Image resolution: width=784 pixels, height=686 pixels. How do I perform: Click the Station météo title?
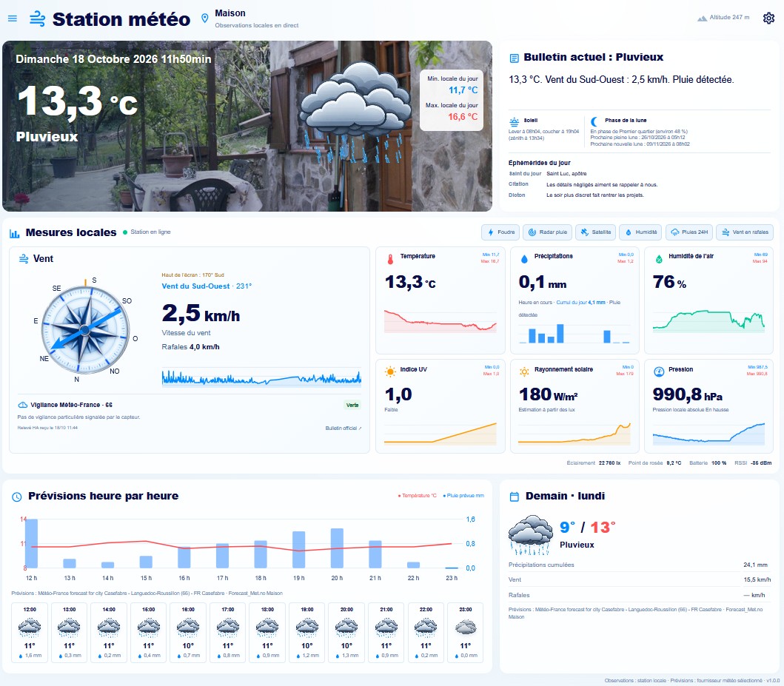tap(121, 19)
